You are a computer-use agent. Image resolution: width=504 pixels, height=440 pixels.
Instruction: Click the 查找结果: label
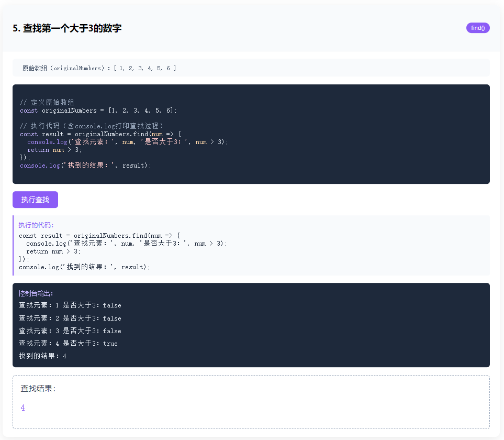point(38,389)
